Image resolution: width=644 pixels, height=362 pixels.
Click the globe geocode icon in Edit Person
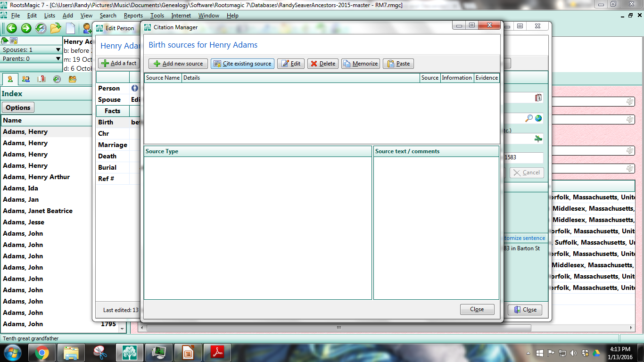point(538,118)
